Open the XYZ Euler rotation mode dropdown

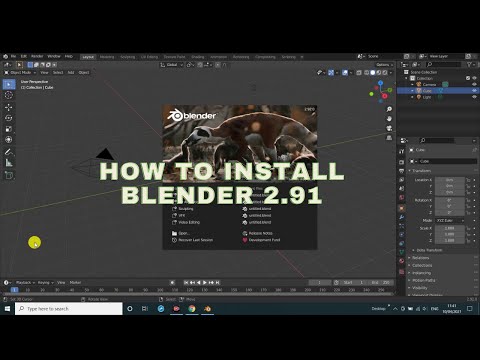pyautogui.click(x=450, y=221)
